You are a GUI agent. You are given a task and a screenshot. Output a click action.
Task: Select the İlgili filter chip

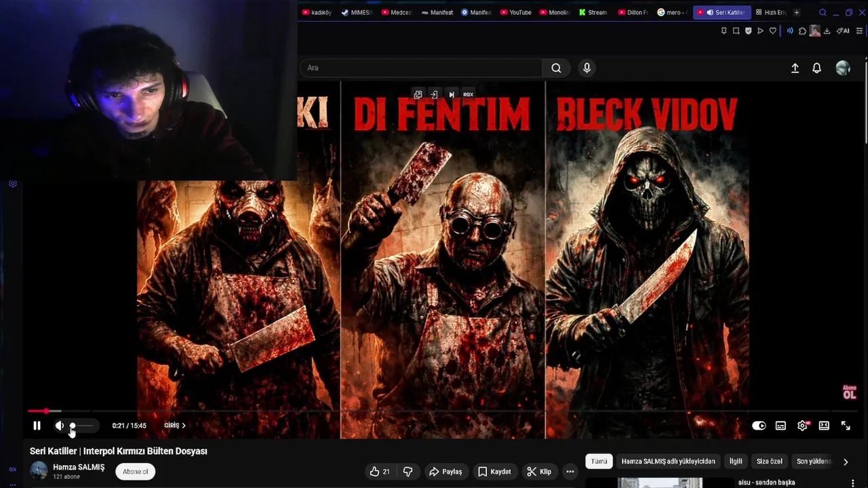pos(736,462)
